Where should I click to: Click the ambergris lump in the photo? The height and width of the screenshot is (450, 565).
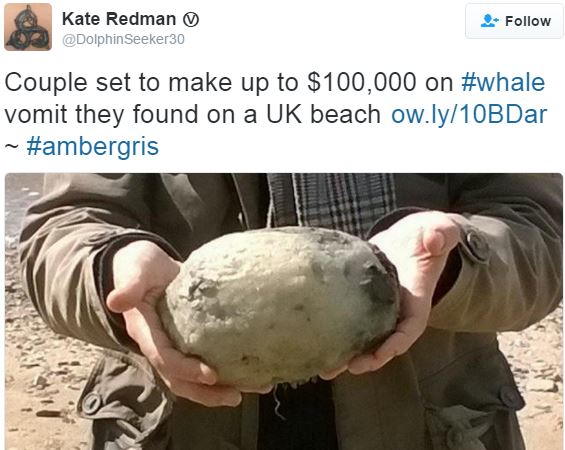coord(280,307)
